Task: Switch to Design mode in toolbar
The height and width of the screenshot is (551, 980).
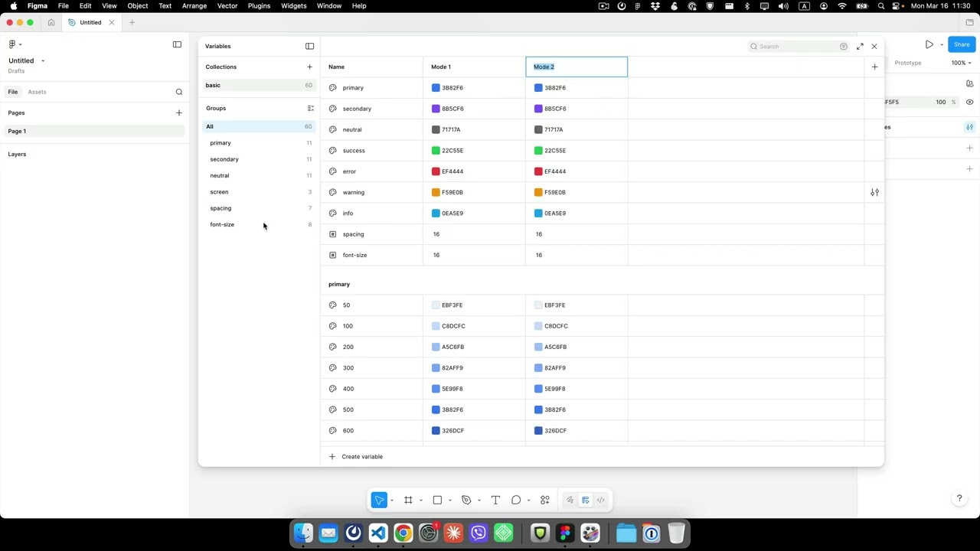Action: (x=586, y=500)
